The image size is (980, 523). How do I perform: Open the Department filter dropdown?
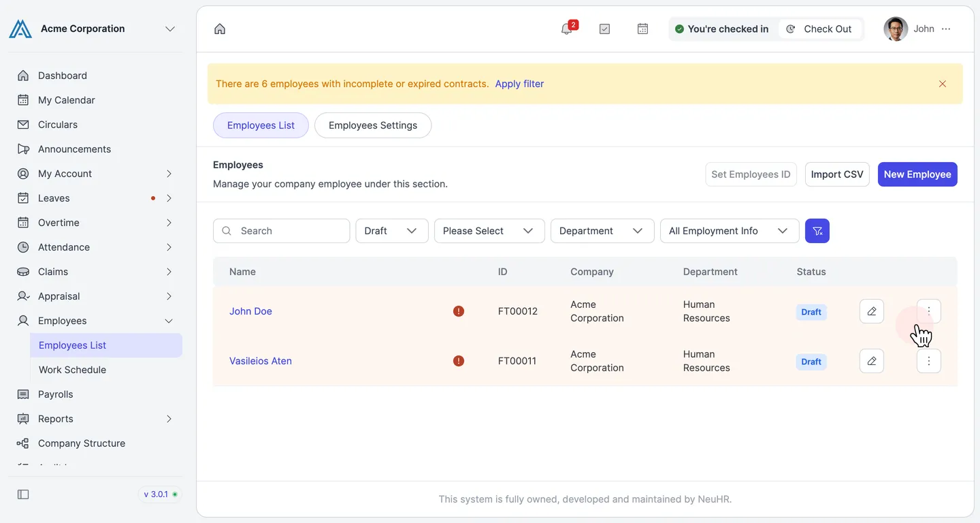602,231
